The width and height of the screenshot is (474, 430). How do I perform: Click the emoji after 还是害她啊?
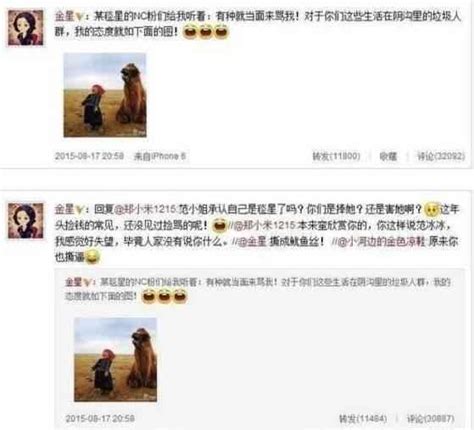431,210
